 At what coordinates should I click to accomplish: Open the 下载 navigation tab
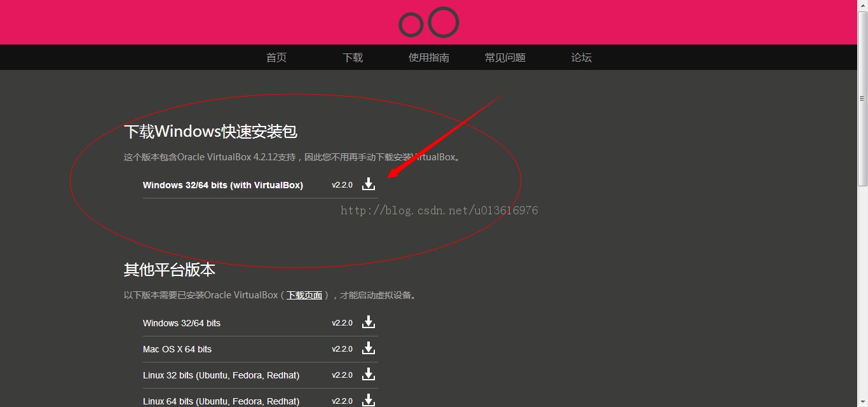click(x=353, y=57)
